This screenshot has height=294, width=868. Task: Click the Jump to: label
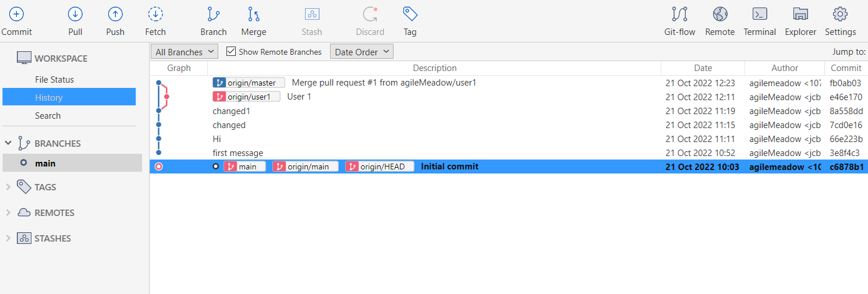pyautogui.click(x=849, y=52)
